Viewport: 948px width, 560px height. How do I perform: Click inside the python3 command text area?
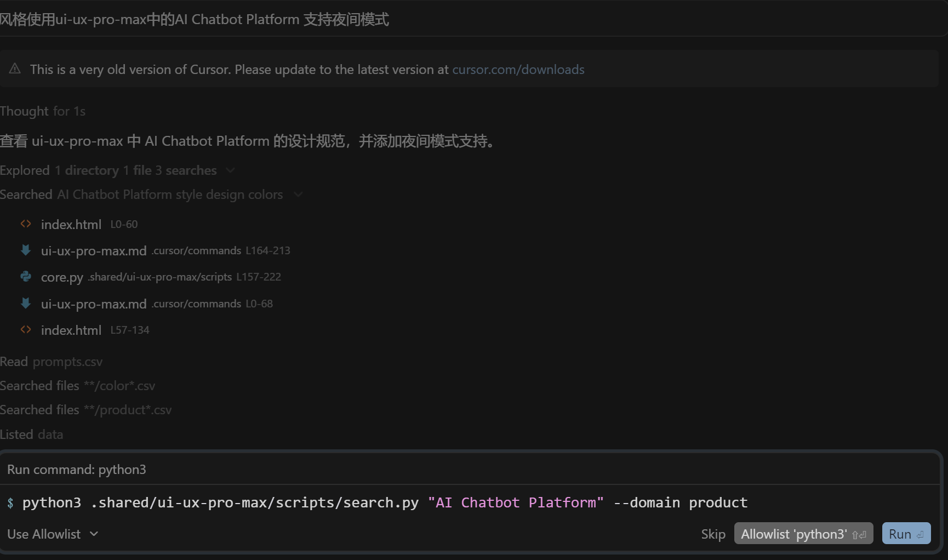pyautogui.click(x=384, y=502)
